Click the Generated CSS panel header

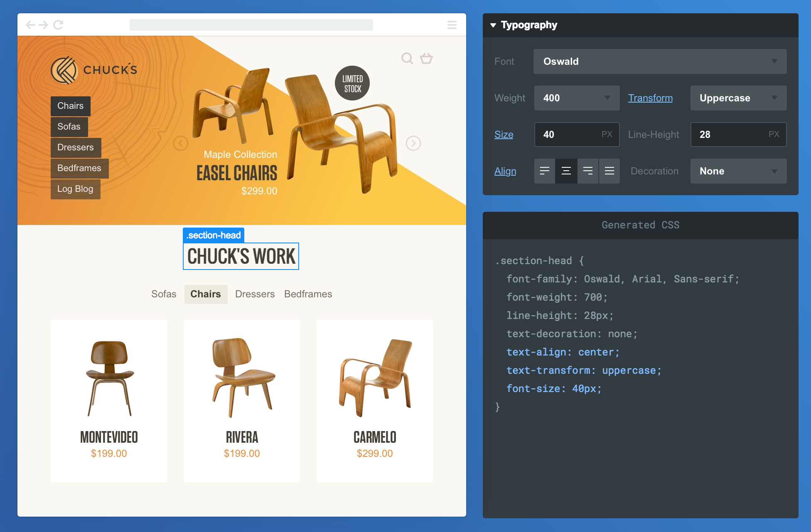[x=641, y=225]
